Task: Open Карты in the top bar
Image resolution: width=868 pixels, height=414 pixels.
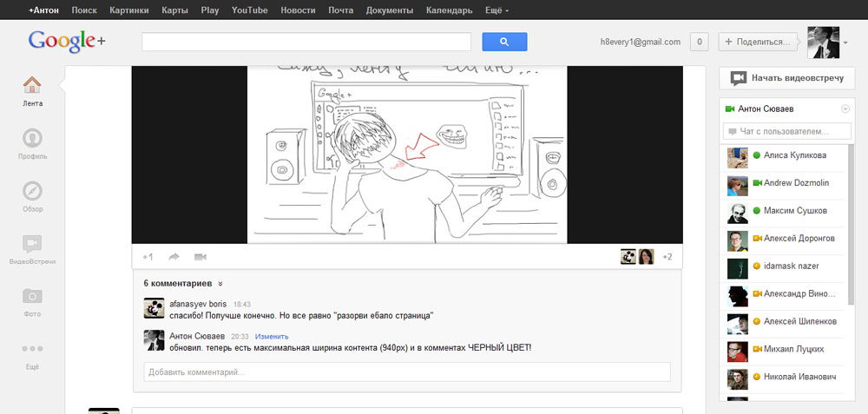Action: [x=175, y=10]
